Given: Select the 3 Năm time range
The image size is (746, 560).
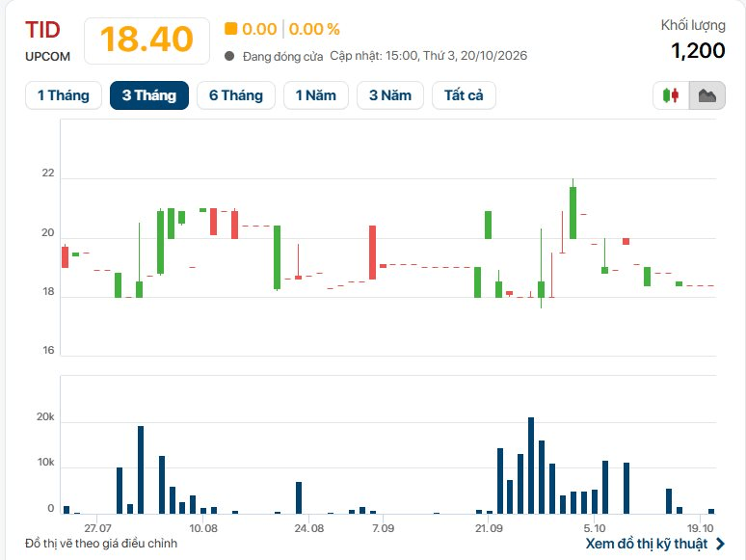Looking at the screenshot, I should pos(390,95).
